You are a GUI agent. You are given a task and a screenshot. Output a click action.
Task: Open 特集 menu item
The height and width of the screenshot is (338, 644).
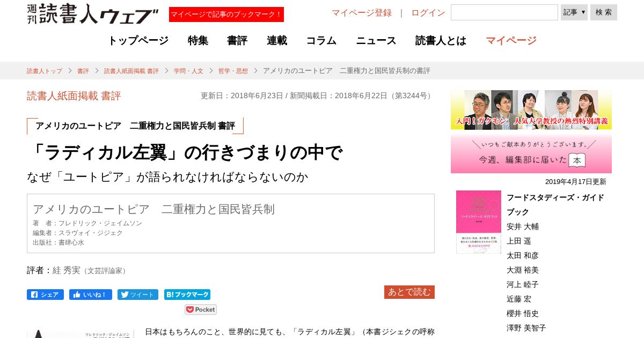point(198,40)
